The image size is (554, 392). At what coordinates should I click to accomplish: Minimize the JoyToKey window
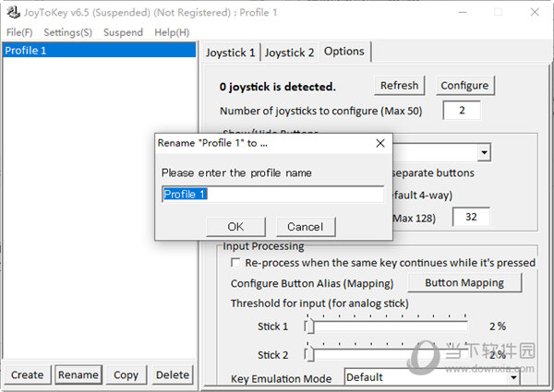[x=463, y=12]
